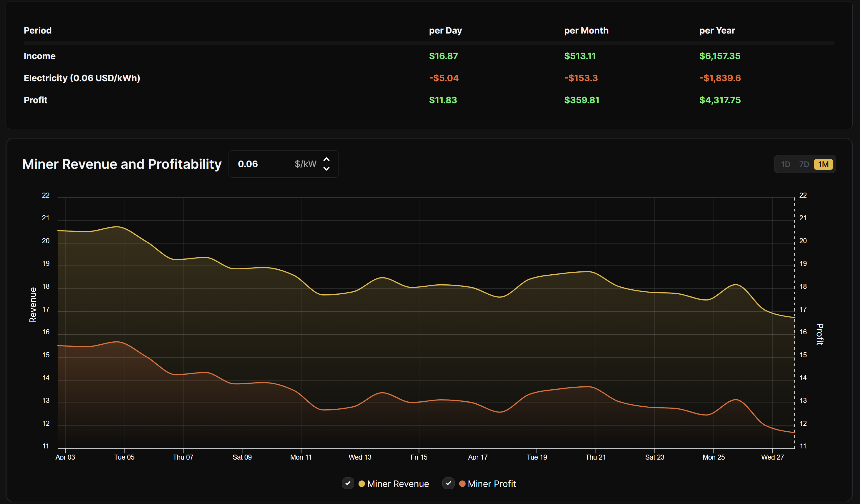The width and height of the screenshot is (860, 504).
Task: Click the daily Income value $16.87
Action: point(443,56)
